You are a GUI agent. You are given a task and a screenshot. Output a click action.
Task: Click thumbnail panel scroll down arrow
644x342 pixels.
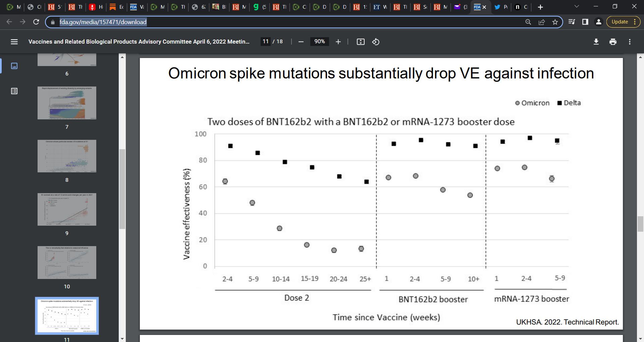(x=122, y=339)
